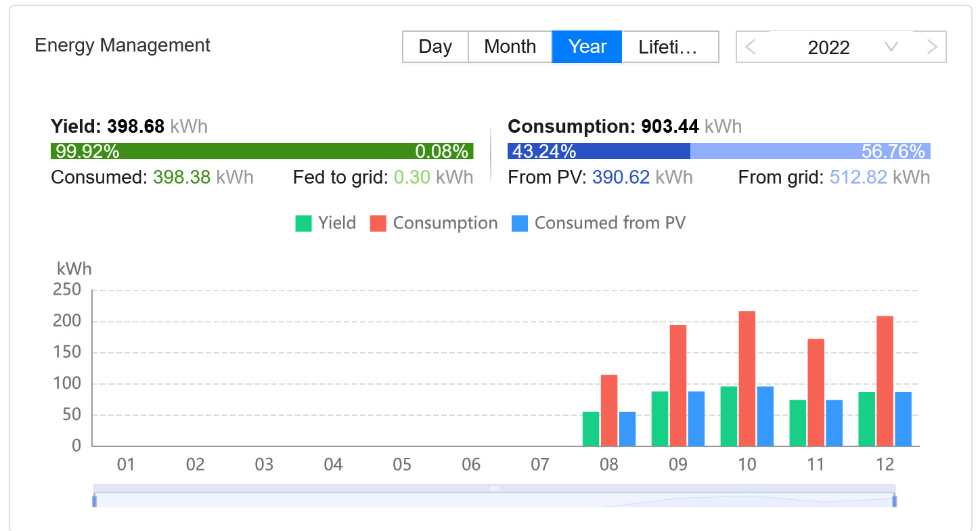980x531 pixels.
Task: Select the Year tab
Action: (587, 47)
